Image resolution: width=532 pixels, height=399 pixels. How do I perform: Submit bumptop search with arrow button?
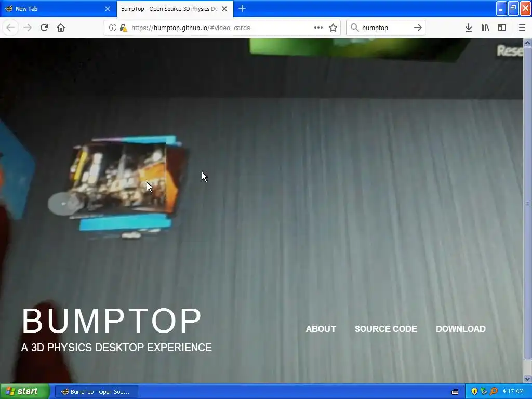[x=418, y=28]
